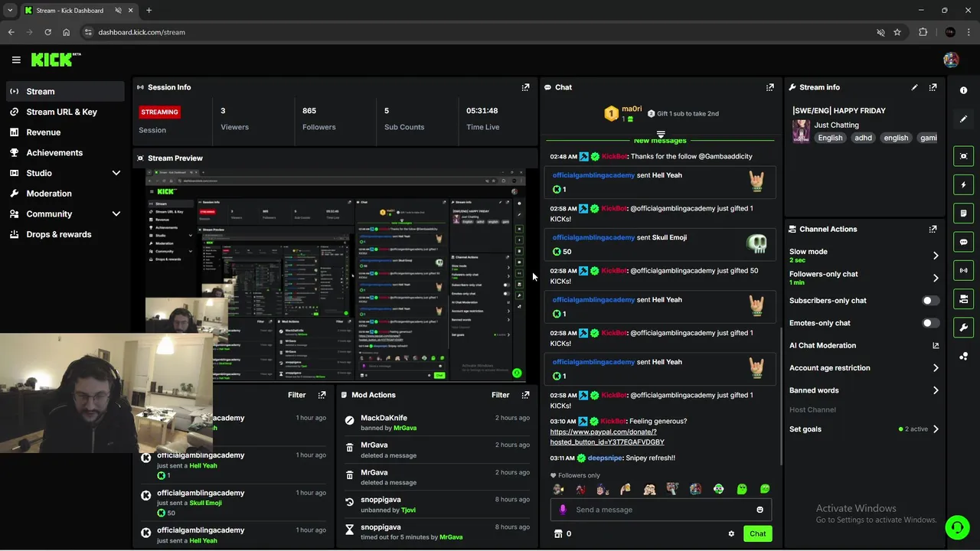Image resolution: width=980 pixels, height=551 pixels.
Task: Insert the beer mug emote
Action: 626,489
